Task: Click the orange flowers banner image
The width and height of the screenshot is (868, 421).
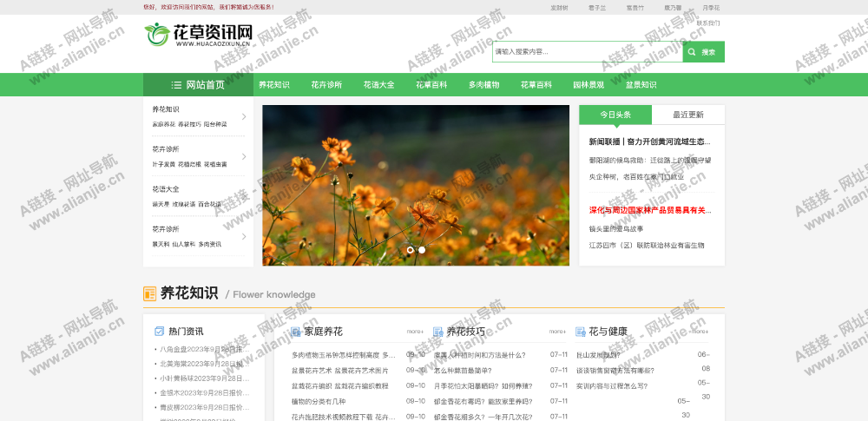Action: (416, 186)
